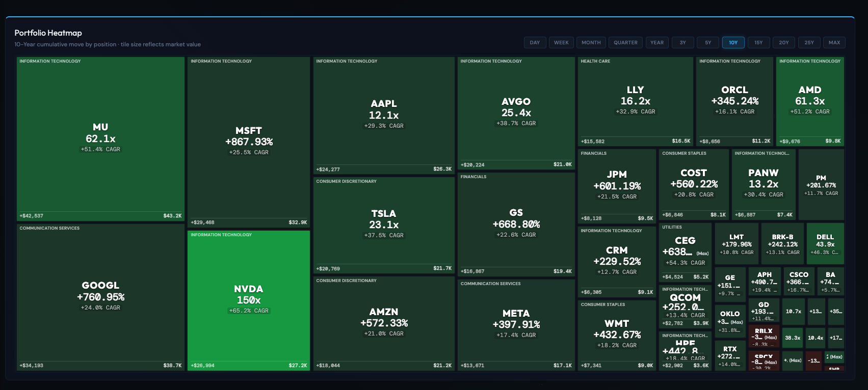Open the small tile showing 10.7x
Screen dimensions: 868x390
pyautogui.click(x=793, y=312)
